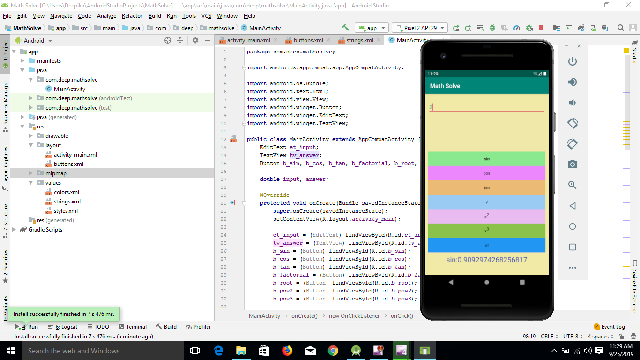Click the Search Everywhere magnifier icon
Screen dimensions: 640x360
coord(620,28)
